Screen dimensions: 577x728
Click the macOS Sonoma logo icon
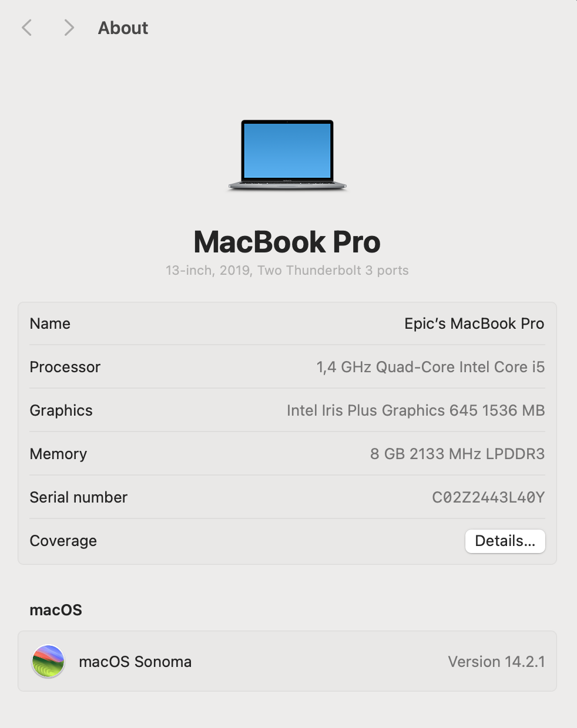point(48,661)
